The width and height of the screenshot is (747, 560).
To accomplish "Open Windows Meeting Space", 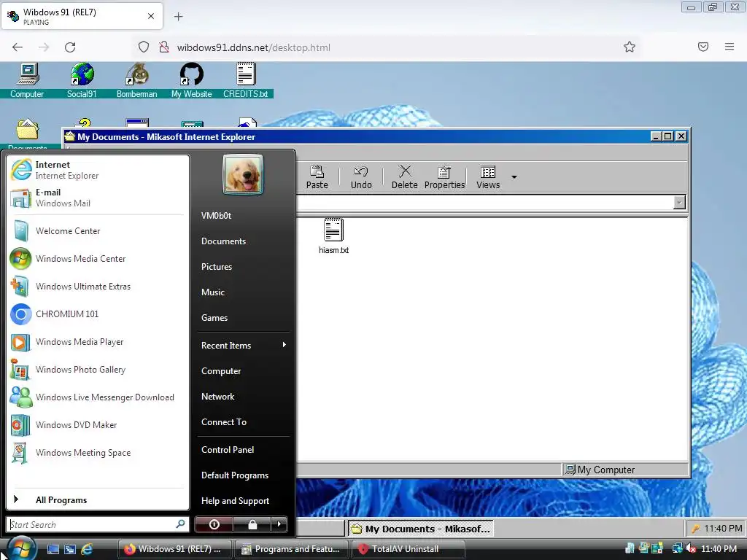I will pyautogui.click(x=97, y=452).
